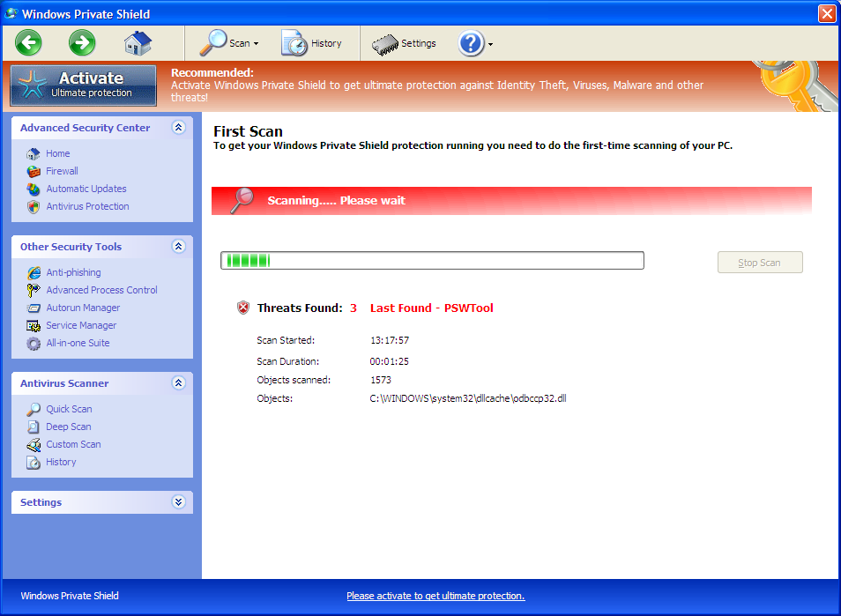Image resolution: width=841 pixels, height=616 pixels.
Task: Click the title bar app icon
Action: [11, 13]
